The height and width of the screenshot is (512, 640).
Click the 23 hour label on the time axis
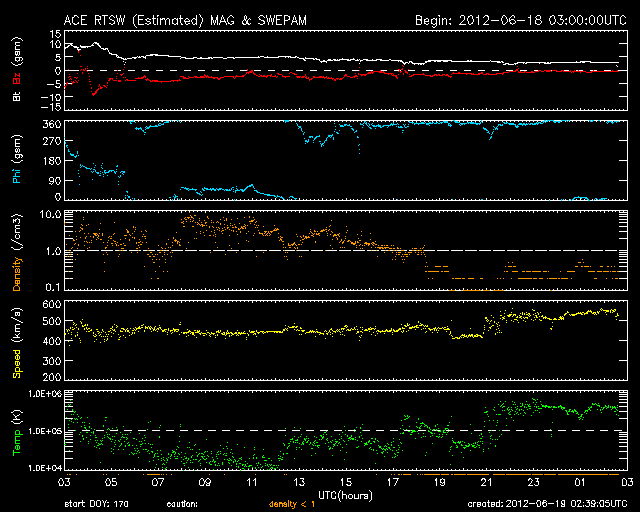pos(533,483)
